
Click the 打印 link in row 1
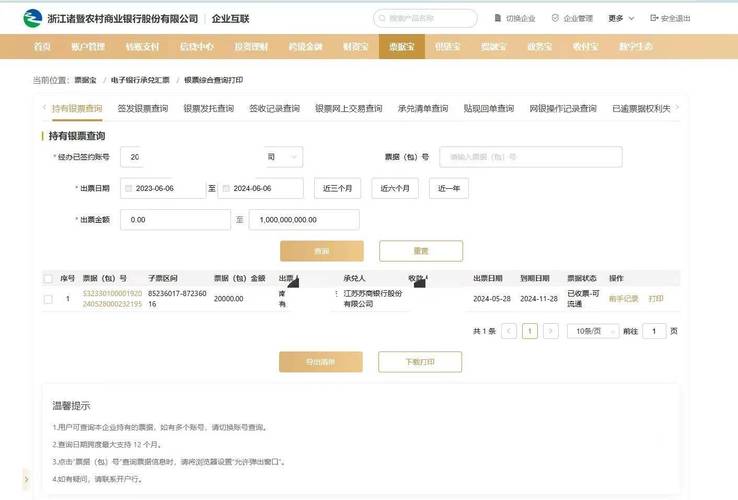(x=656, y=298)
